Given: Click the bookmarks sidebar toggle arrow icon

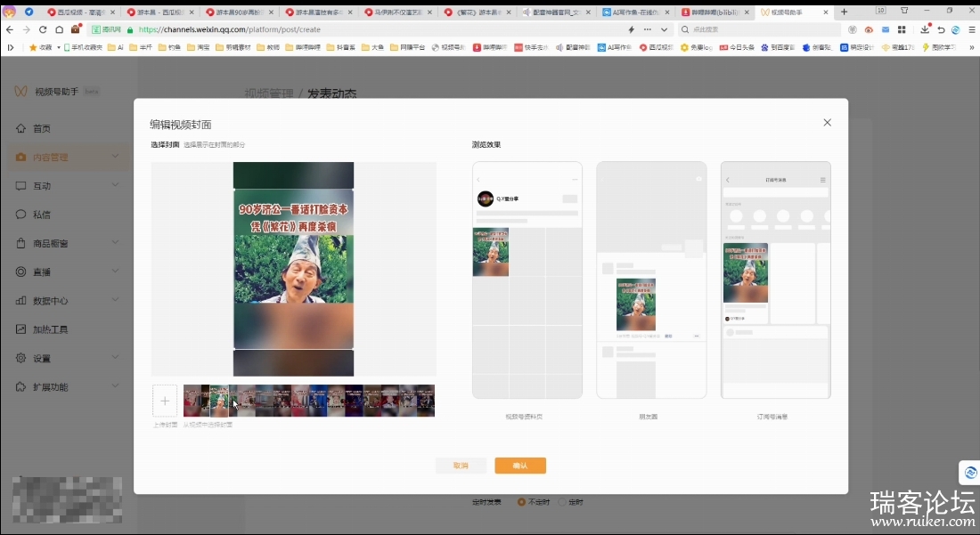Looking at the screenshot, I should coord(11,47).
